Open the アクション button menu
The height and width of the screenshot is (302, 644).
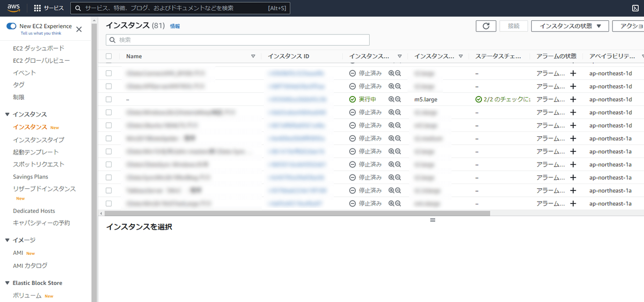pyautogui.click(x=628, y=26)
